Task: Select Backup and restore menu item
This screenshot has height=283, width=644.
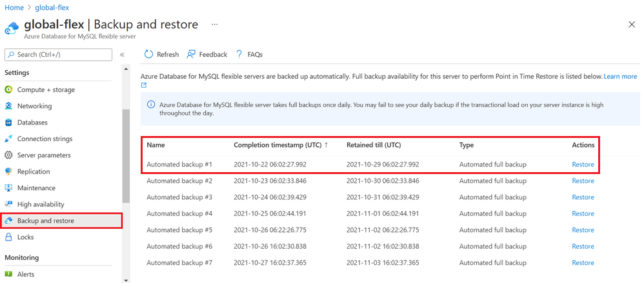Action: pyautogui.click(x=61, y=220)
